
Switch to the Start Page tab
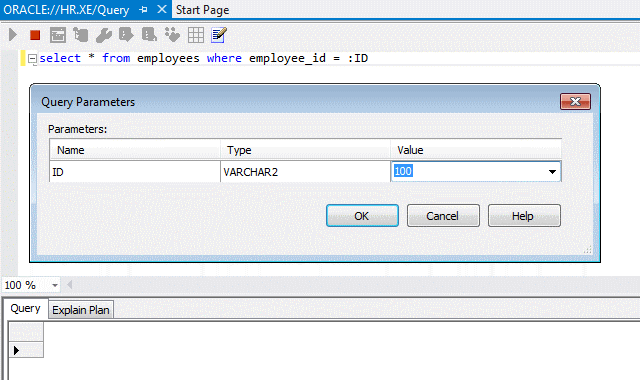click(202, 9)
